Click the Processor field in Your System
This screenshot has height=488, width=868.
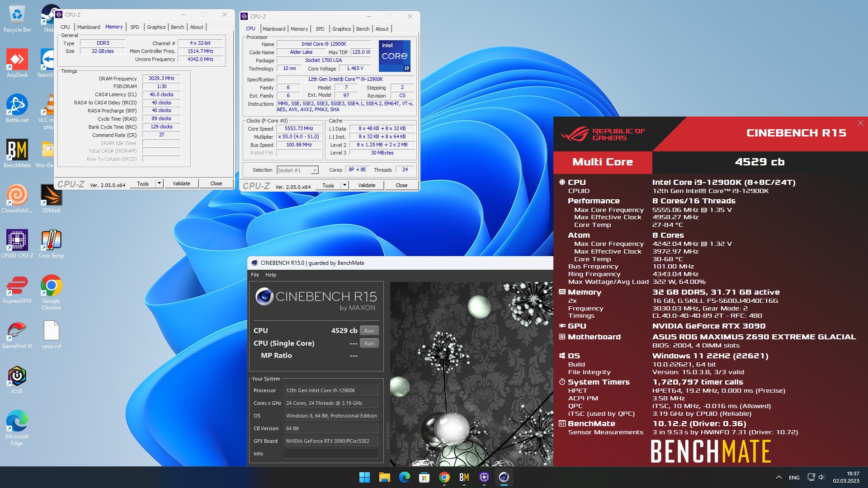pyautogui.click(x=331, y=390)
